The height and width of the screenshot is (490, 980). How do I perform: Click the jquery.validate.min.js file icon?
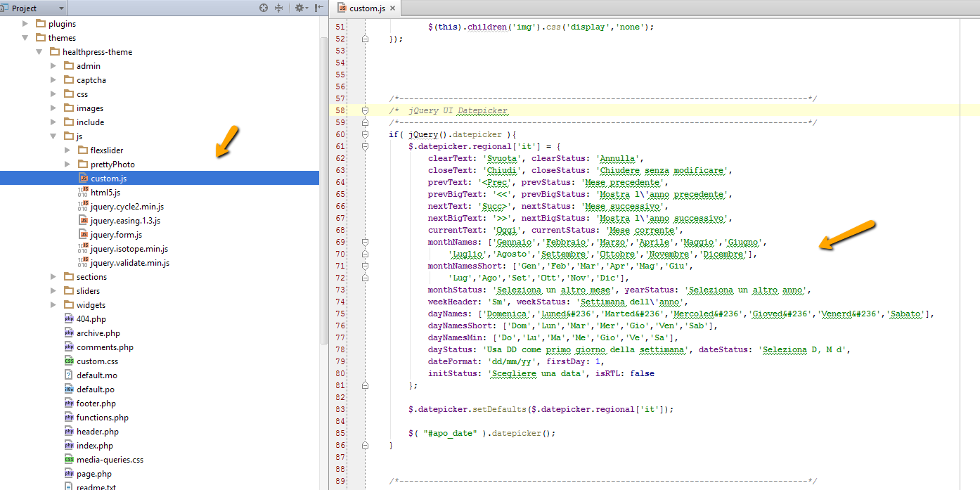point(84,263)
